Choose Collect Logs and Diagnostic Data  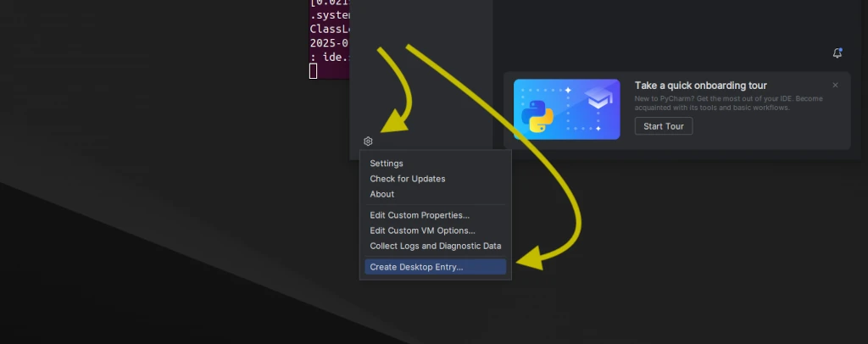coord(435,246)
